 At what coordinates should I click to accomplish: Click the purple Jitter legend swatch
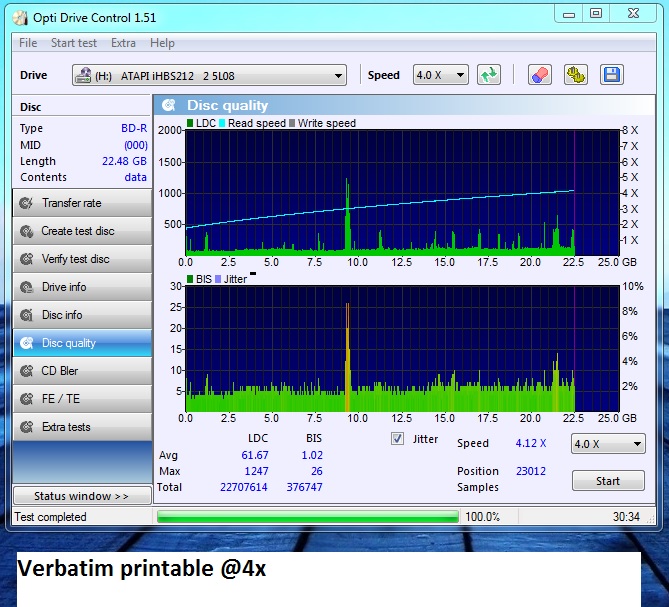point(218,279)
